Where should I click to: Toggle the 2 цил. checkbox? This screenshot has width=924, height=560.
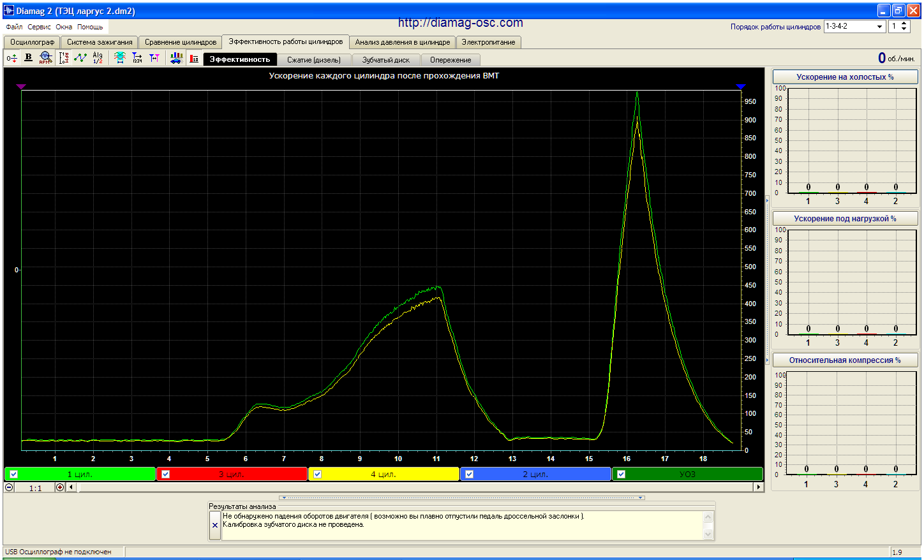(x=470, y=474)
